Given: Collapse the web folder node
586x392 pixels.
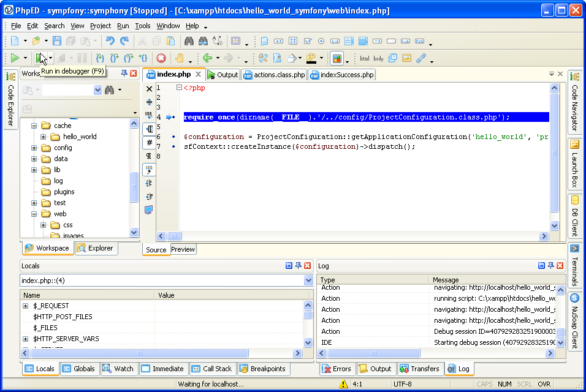Looking at the screenshot, I should coord(34,214).
